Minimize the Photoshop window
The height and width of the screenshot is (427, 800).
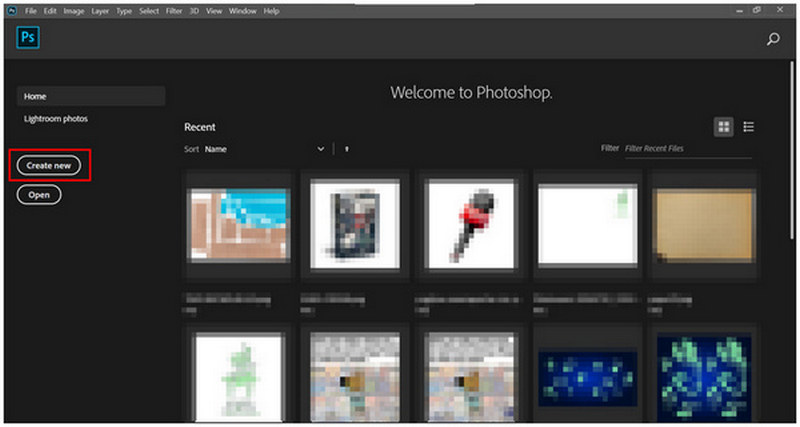tap(740, 11)
